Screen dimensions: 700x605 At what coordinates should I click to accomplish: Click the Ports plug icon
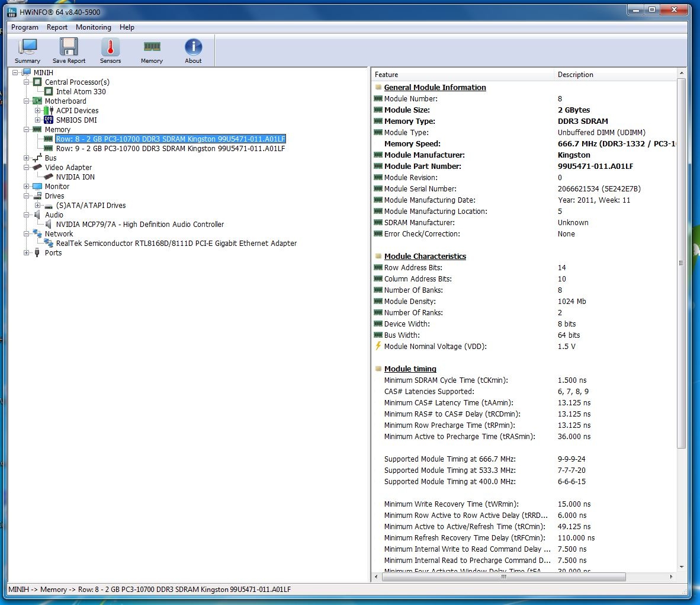37,252
